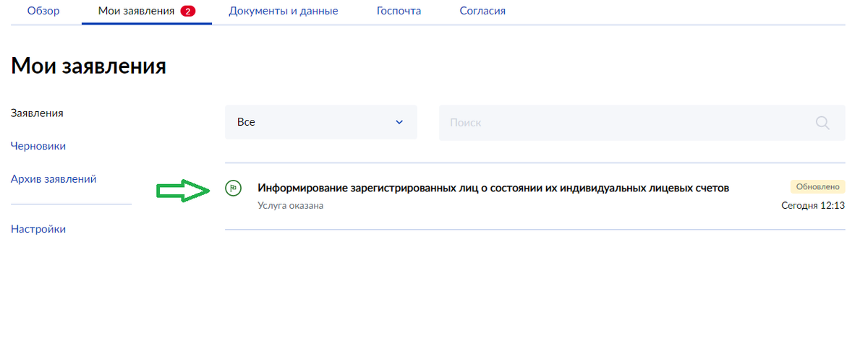Viewport: 868px width, 359px height.
Task: Click the red badge showing 2
Action: click(188, 11)
